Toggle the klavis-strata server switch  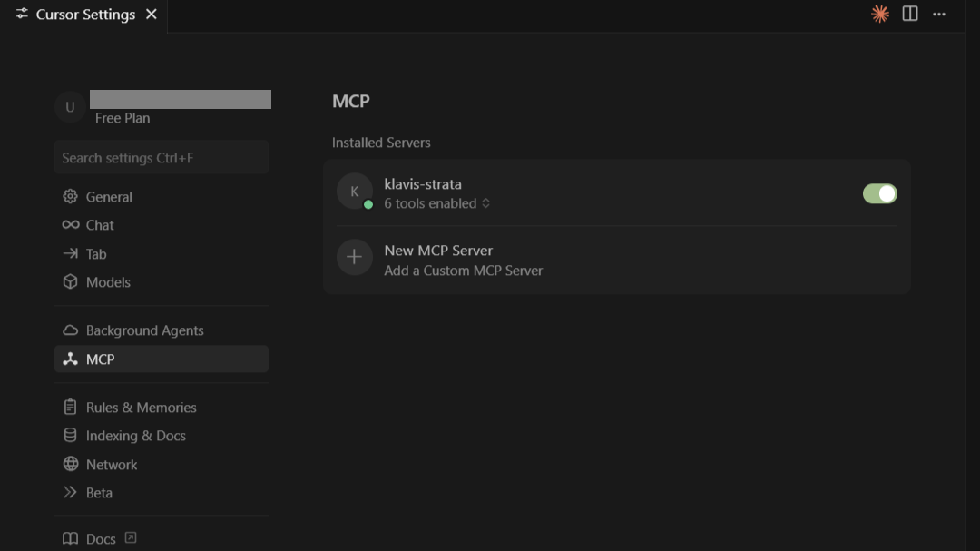[879, 194]
